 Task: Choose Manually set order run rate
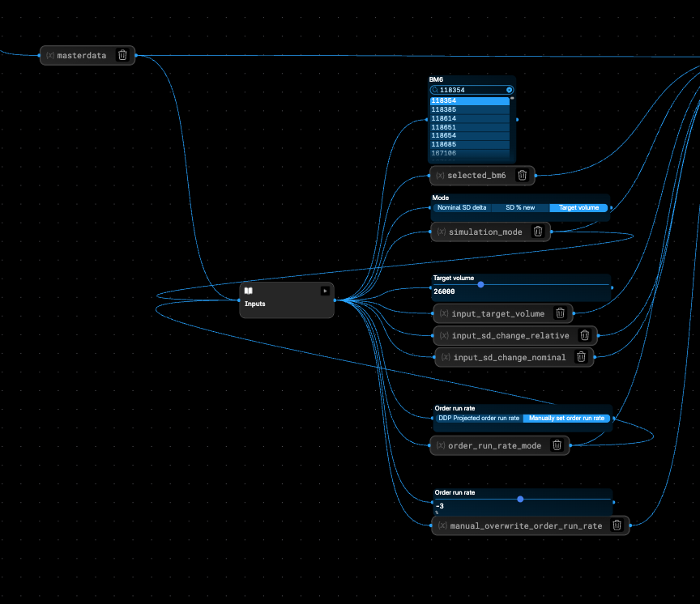(566, 419)
